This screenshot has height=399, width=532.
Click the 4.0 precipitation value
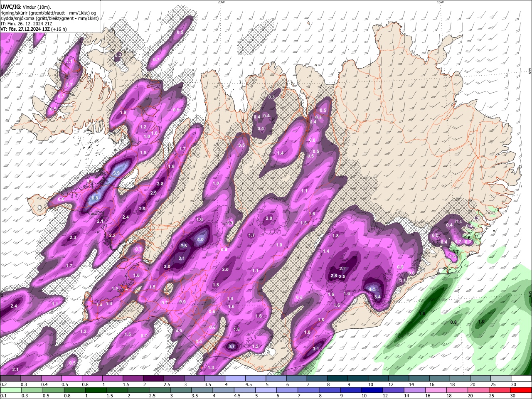pyautogui.click(x=200, y=240)
